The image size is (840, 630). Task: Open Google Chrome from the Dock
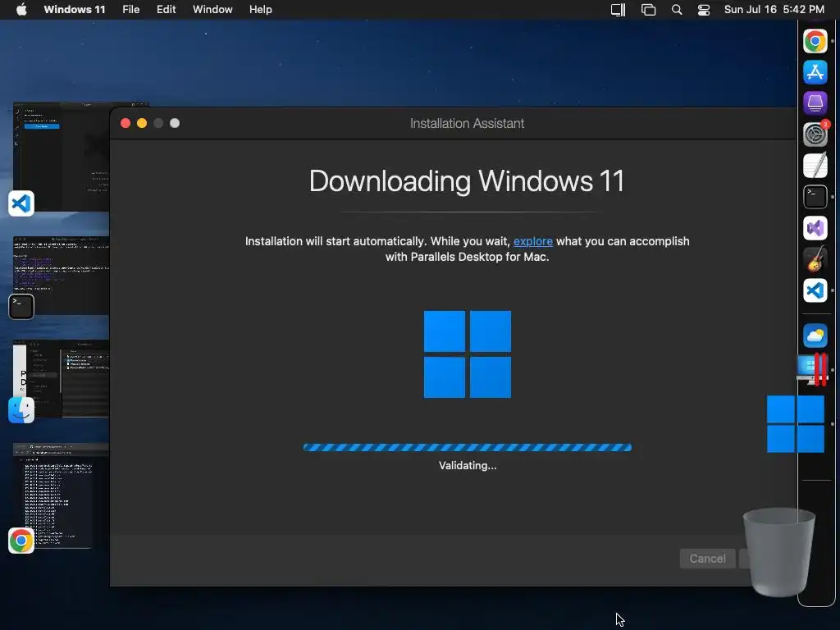815,41
